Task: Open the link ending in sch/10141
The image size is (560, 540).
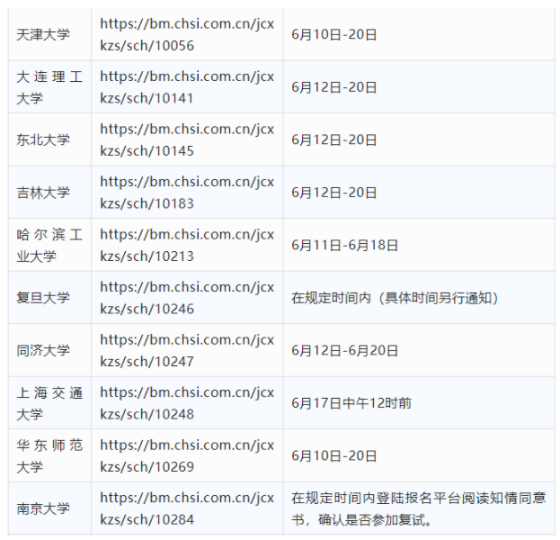Action: [187, 87]
